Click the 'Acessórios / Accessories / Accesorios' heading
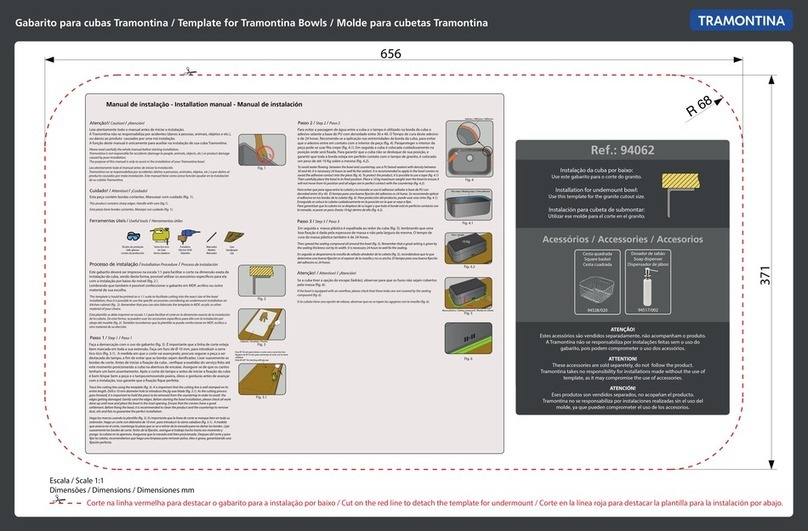The width and height of the screenshot is (808, 531). point(622,239)
